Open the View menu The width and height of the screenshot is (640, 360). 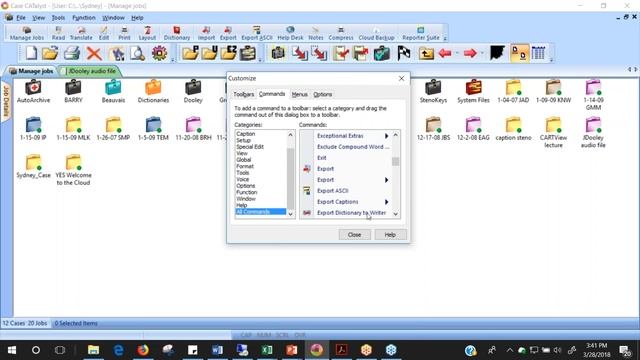click(39, 18)
